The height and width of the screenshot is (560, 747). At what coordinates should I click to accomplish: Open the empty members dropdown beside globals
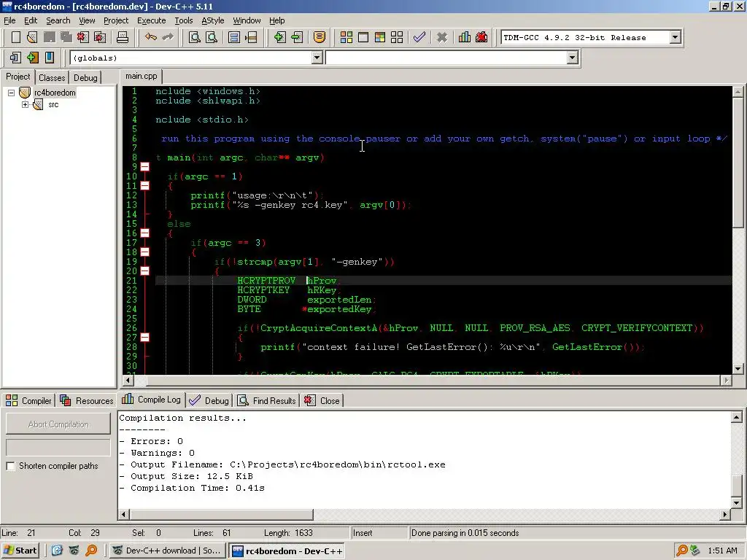(572, 58)
